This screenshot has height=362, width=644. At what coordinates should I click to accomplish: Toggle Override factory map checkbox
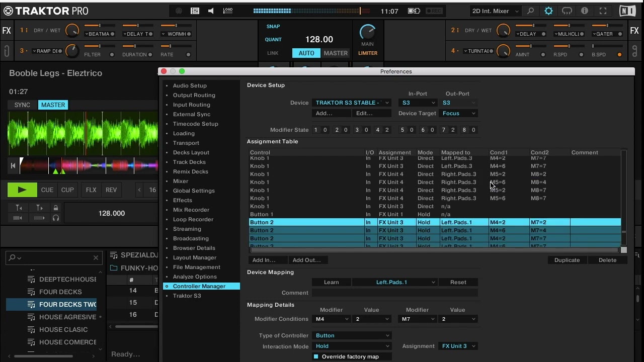pos(316,356)
